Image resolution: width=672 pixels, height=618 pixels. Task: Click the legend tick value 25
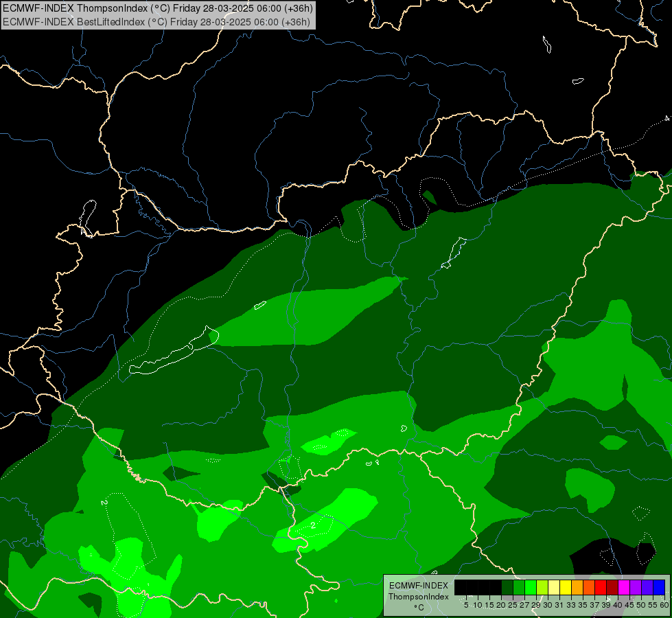point(513,605)
